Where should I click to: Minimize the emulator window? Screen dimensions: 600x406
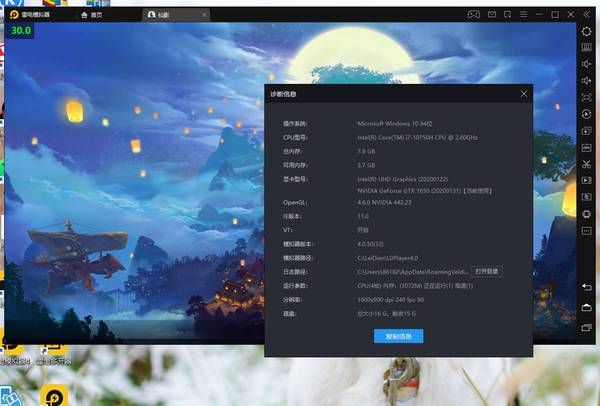point(539,15)
